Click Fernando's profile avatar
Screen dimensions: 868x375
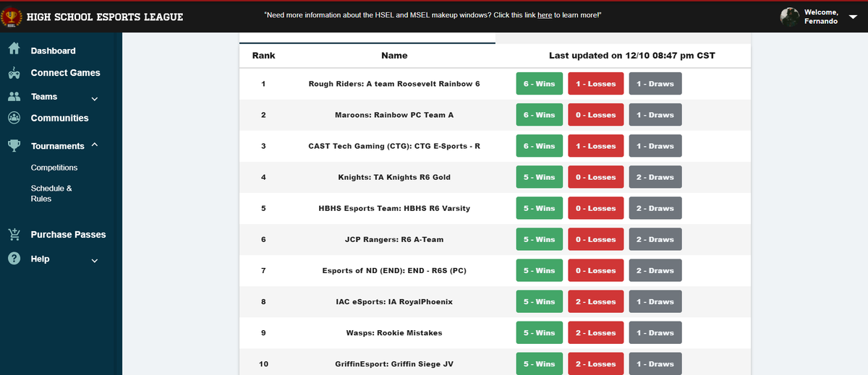[x=791, y=17]
